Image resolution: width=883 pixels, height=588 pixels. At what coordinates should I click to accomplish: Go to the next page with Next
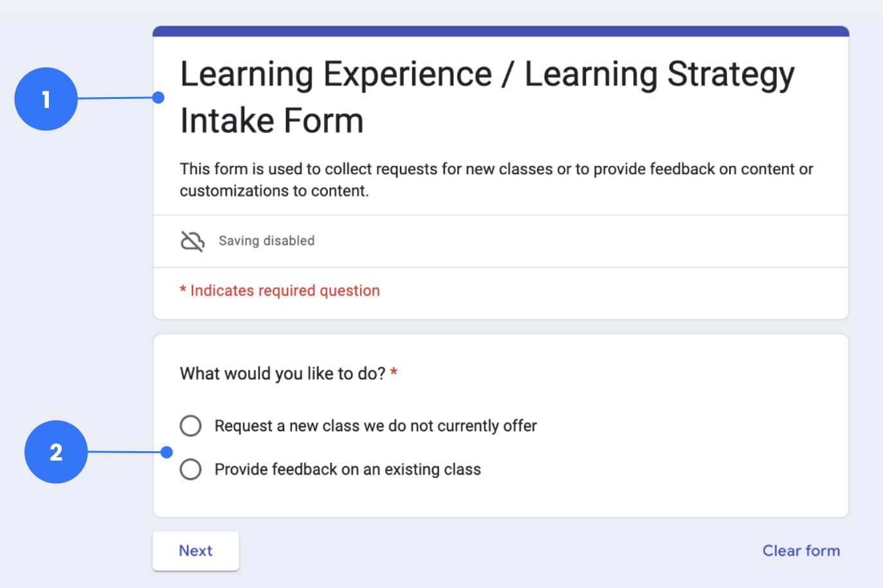[x=196, y=551]
